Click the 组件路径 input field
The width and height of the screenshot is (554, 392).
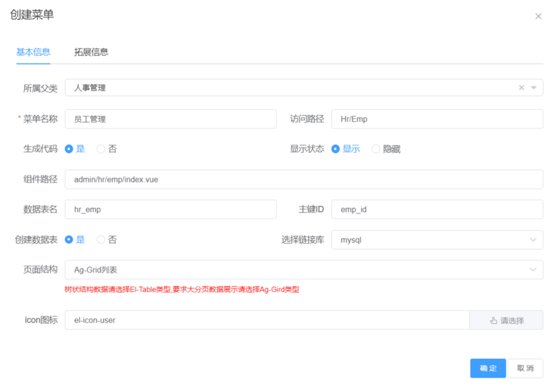click(303, 179)
